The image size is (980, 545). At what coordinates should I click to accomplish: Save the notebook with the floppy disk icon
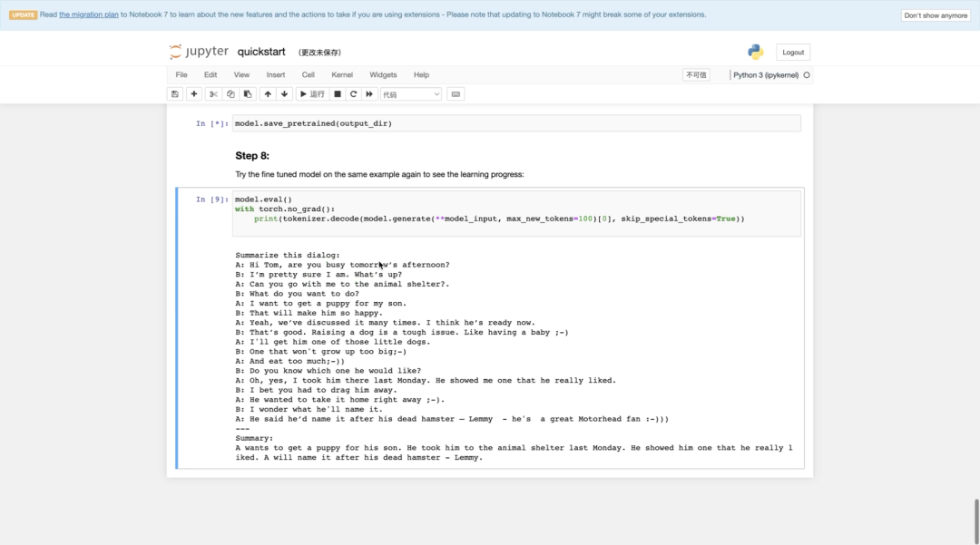point(175,94)
